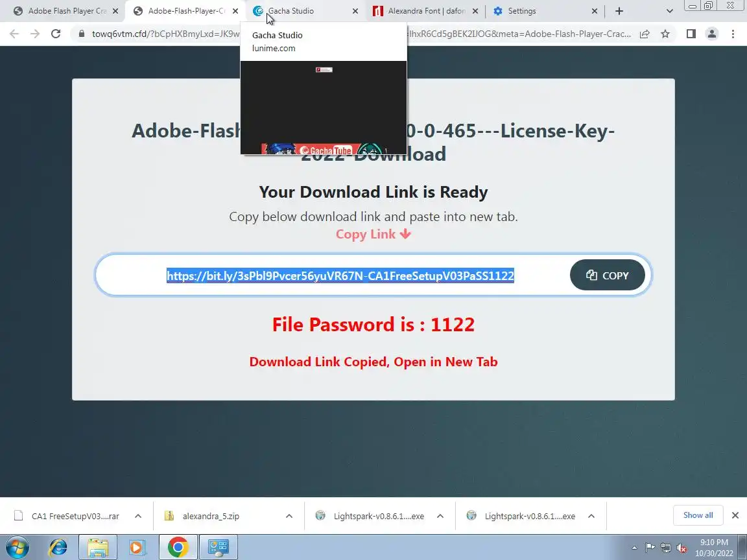
Task: Open the CA1 FreeSetupV03 rar download
Action: 67,516
